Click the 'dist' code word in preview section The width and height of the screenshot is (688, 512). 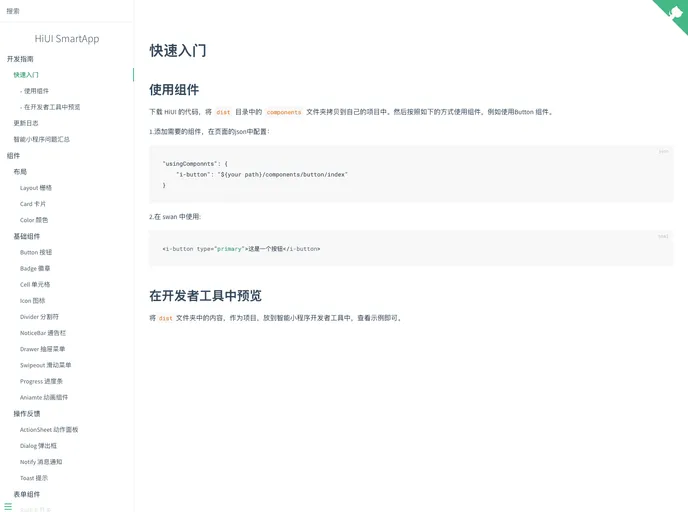coord(165,319)
